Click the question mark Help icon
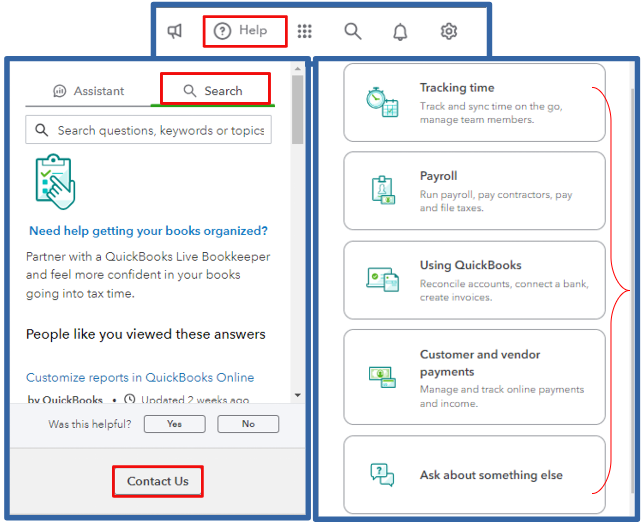 point(222,31)
